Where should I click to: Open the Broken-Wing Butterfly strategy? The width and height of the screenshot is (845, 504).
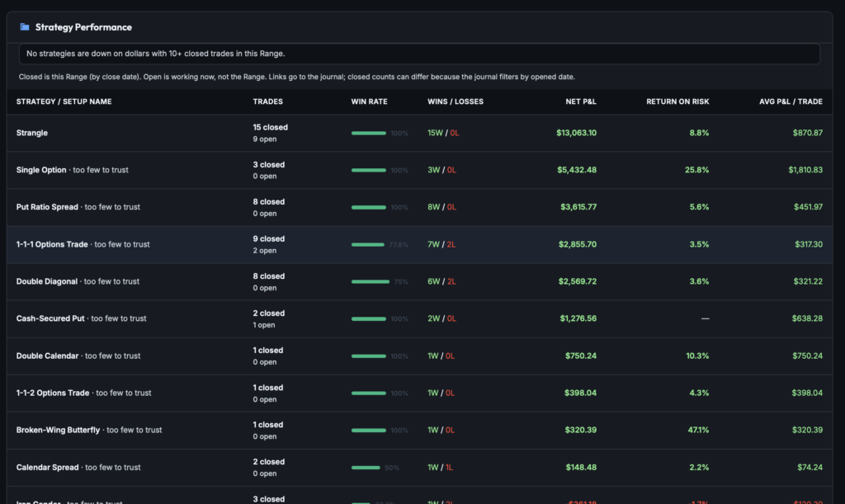click(58, 431)
